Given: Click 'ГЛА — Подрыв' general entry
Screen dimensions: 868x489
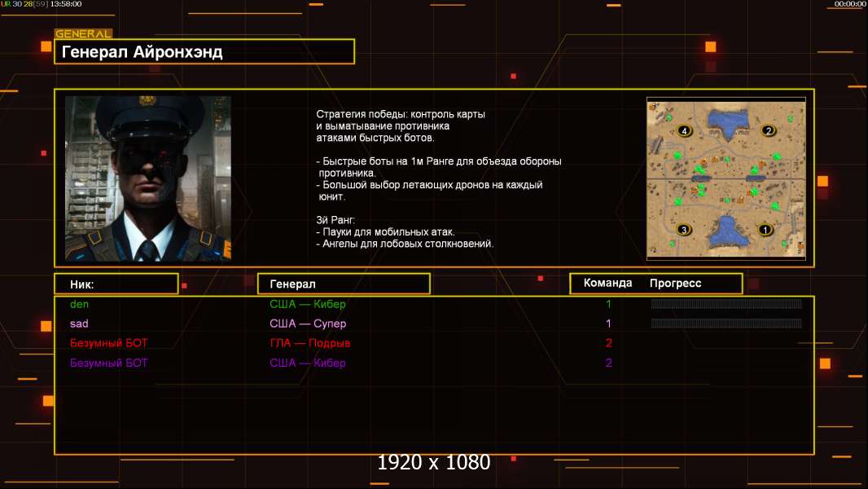Looking at the screenshot, I should coord(310,343).
